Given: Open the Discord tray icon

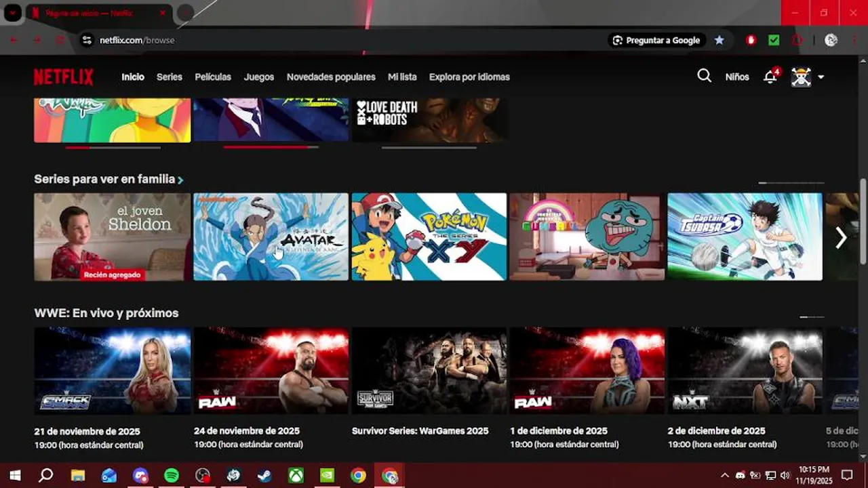Looking at the screenshot, I should tap(740, 475).
